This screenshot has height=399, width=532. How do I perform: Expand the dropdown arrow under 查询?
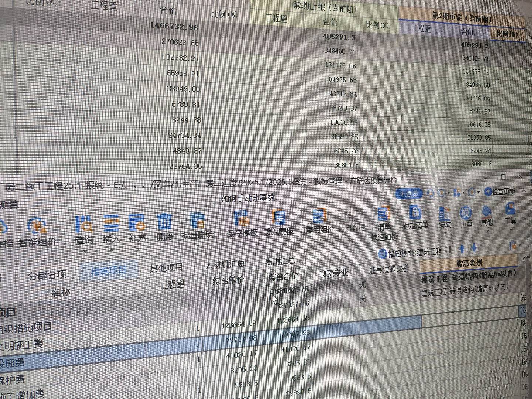pos(85,252)
